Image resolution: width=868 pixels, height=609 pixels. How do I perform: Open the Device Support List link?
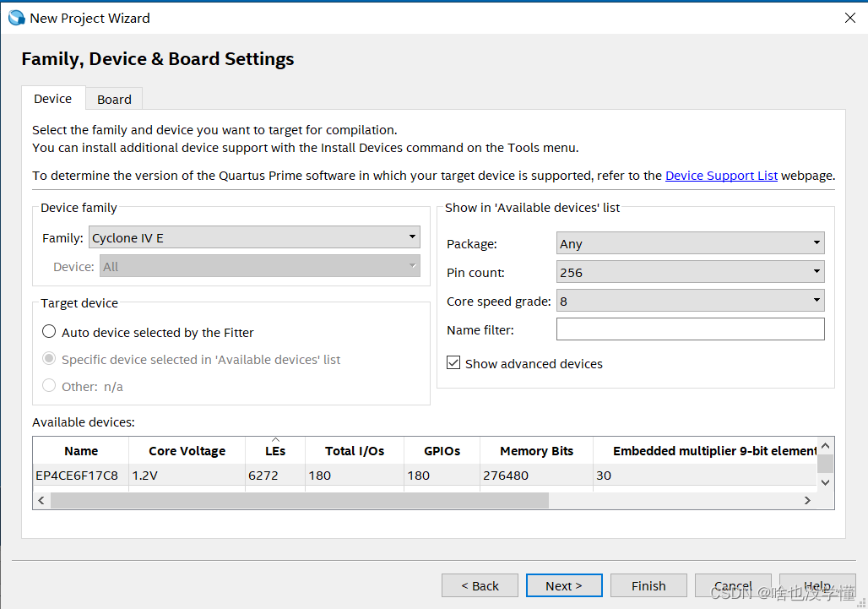[721, 176]
